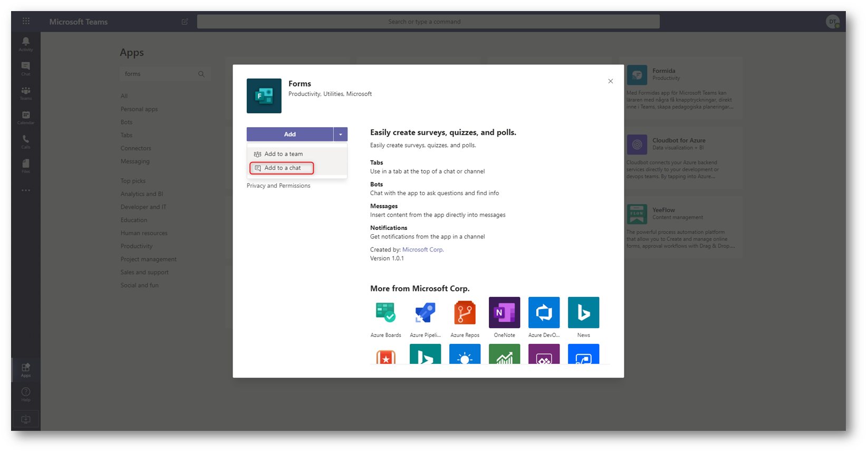
Task: Click the Forms app logo in dialog
Action: (264, 96)
